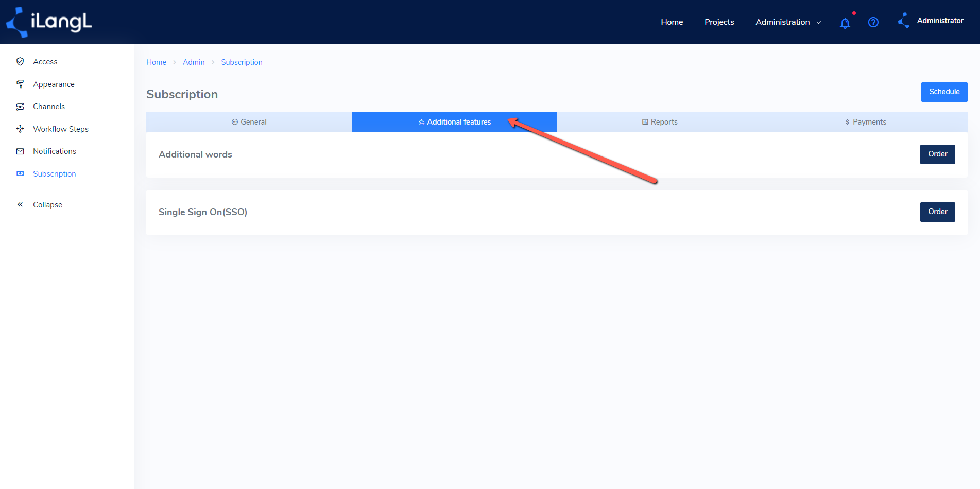
Task: Click the Workflow Steps icon
Action: click(20, 129)
